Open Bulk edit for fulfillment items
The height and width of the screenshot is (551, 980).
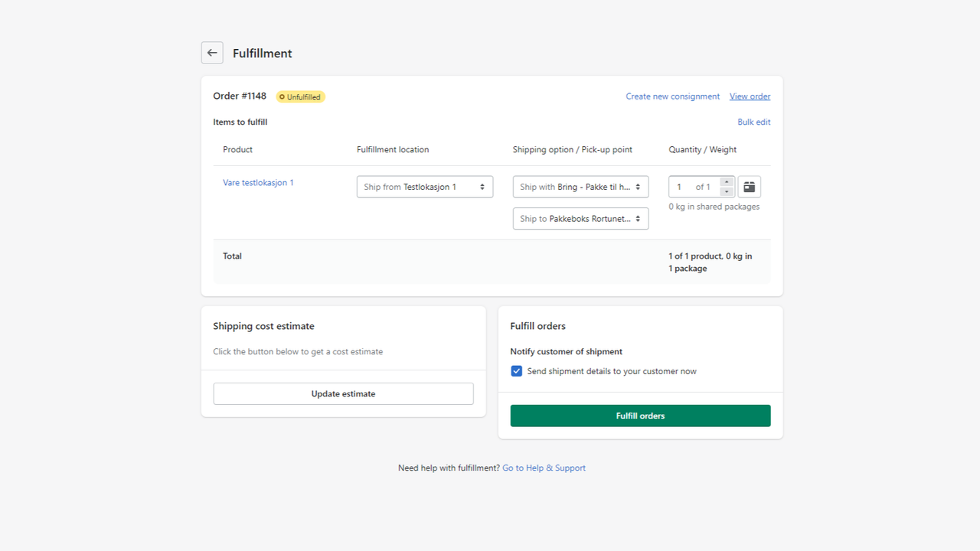point(753,122)
